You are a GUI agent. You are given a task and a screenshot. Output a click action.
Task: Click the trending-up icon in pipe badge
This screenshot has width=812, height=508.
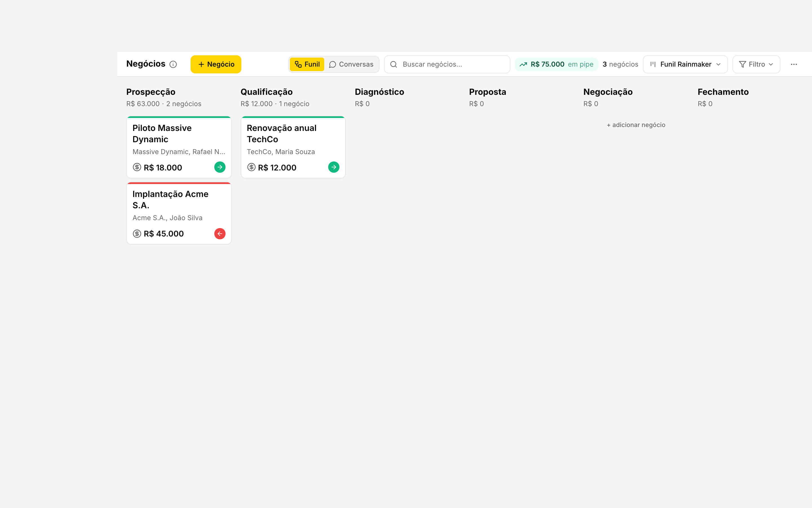click(524, 64)
